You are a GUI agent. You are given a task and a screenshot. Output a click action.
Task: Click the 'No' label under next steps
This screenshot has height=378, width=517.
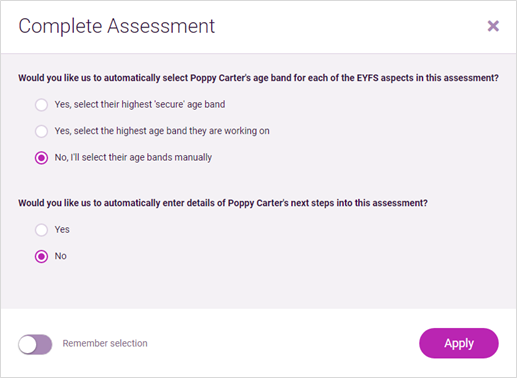[61, 256]
